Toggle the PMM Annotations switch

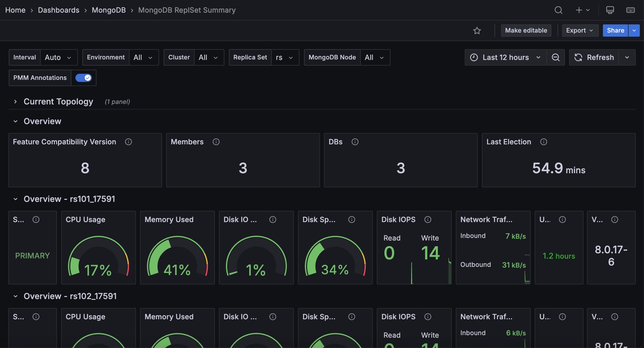(83, 78)
